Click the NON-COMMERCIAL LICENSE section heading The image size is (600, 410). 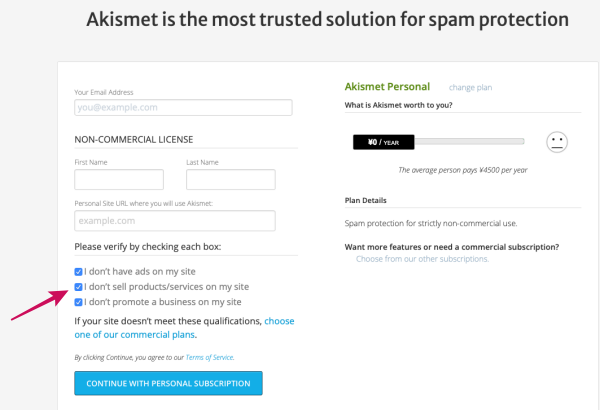(134, 139)
